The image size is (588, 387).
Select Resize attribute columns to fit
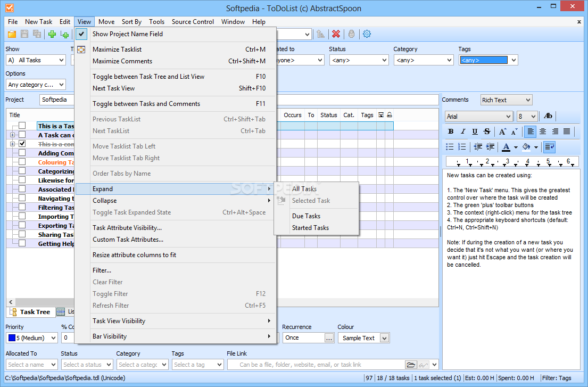176,254
